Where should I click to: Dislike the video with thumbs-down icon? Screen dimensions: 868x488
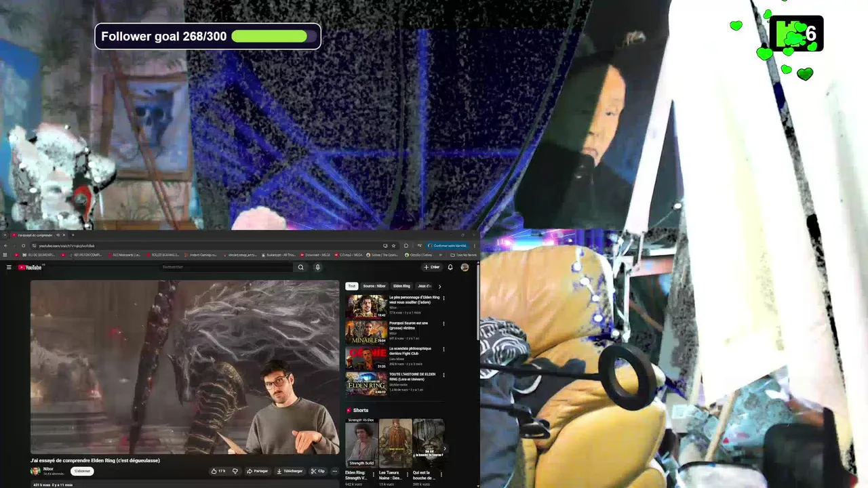pos(235,471)
